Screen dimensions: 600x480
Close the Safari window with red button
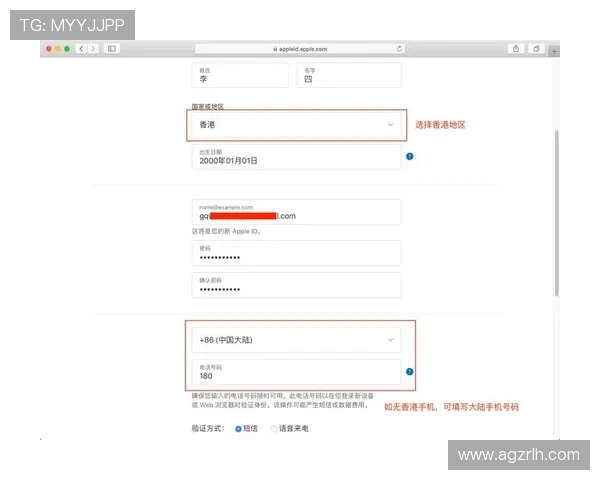click(x=49, y=49)
